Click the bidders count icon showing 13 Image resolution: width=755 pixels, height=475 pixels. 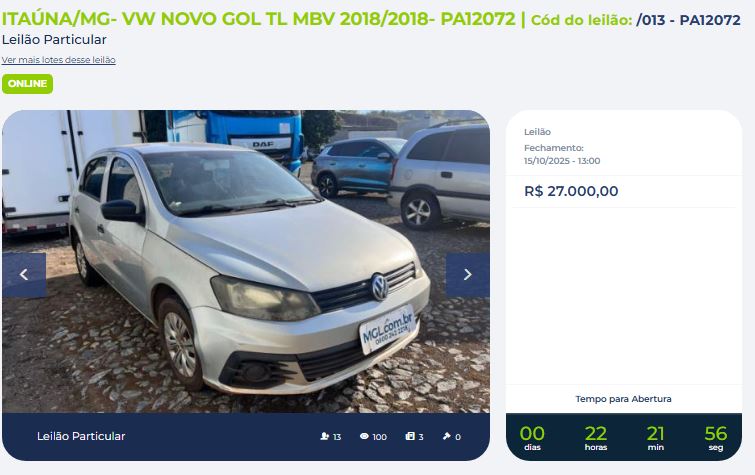[x=325, y=436]
